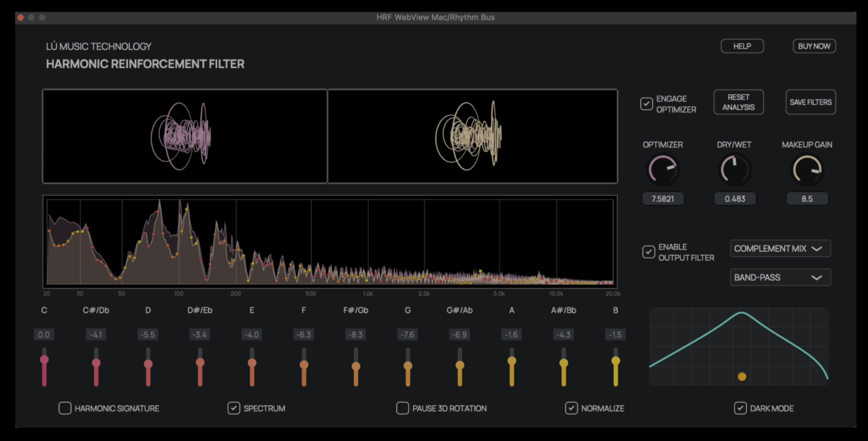Image resolution: width=868 pixels, height=441 pixels.
Task: Click the F note slider handle
Action: click(304, 364)
